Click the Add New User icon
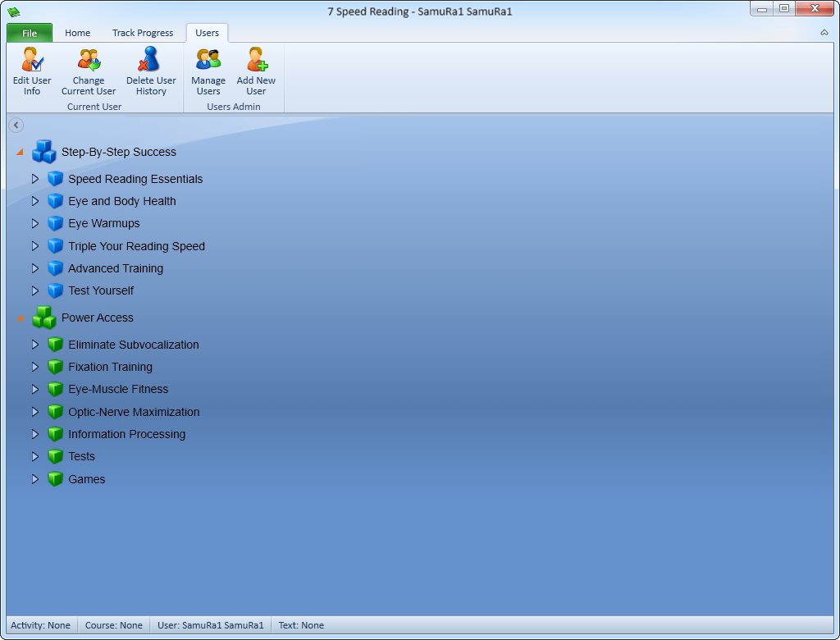Screen dimensions: 840x640 [x=257, y=60]
